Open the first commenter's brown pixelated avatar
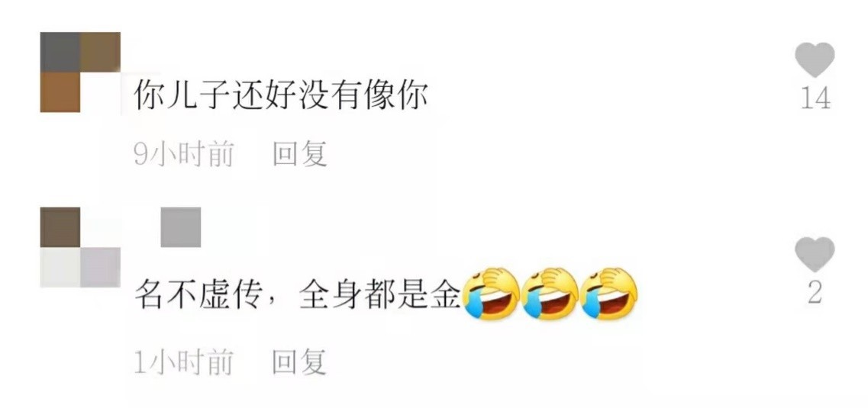868x408 pixels. click(80, 72)
